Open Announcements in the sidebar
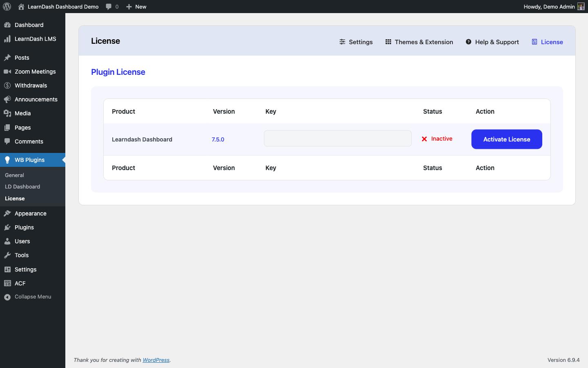Image resolution: width=588 pixels, height=368 pixels. click(36, 99)
